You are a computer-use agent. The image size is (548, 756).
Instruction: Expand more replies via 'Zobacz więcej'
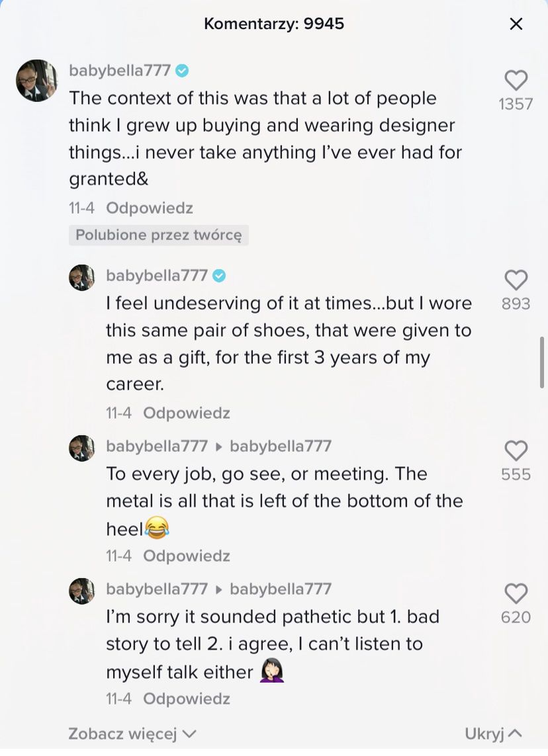point(132,734)
